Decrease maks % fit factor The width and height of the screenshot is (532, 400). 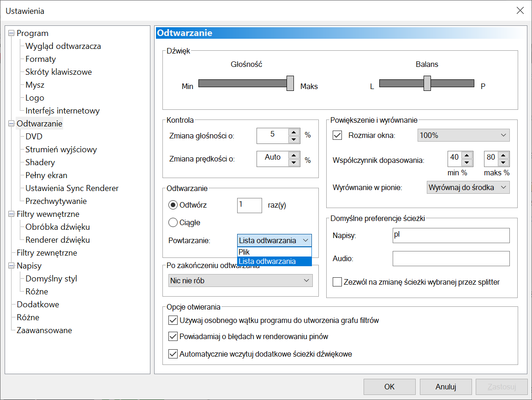503,162
